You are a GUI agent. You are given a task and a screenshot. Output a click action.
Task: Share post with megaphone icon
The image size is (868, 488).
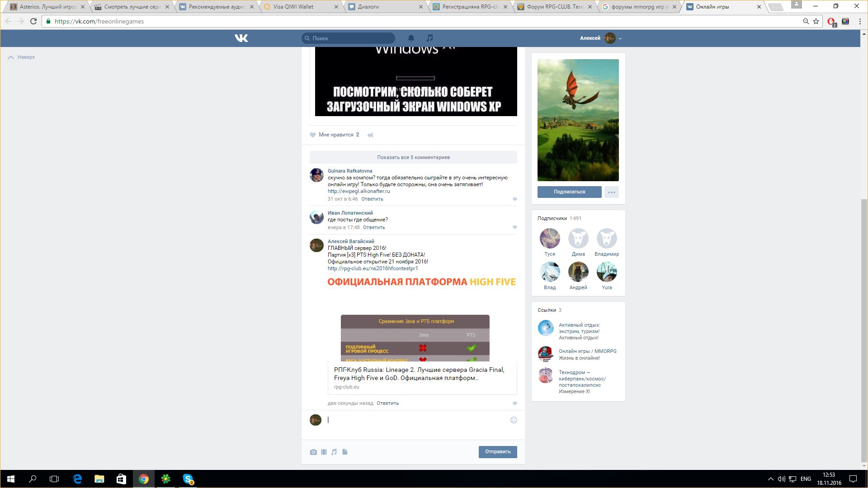[370, 135]
